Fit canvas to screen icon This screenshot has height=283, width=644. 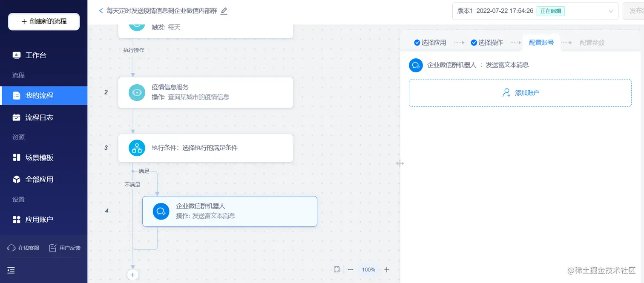(x=337, y=269)
